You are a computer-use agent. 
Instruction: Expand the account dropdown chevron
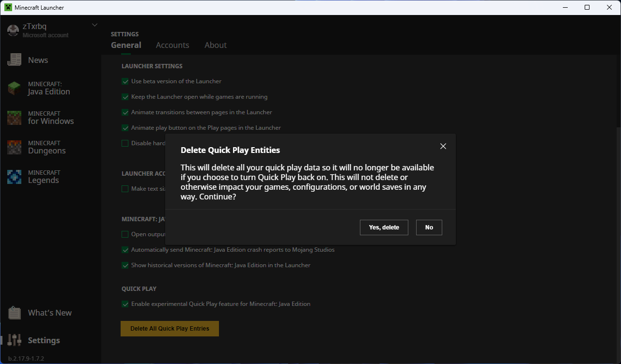tap(94, 25)
